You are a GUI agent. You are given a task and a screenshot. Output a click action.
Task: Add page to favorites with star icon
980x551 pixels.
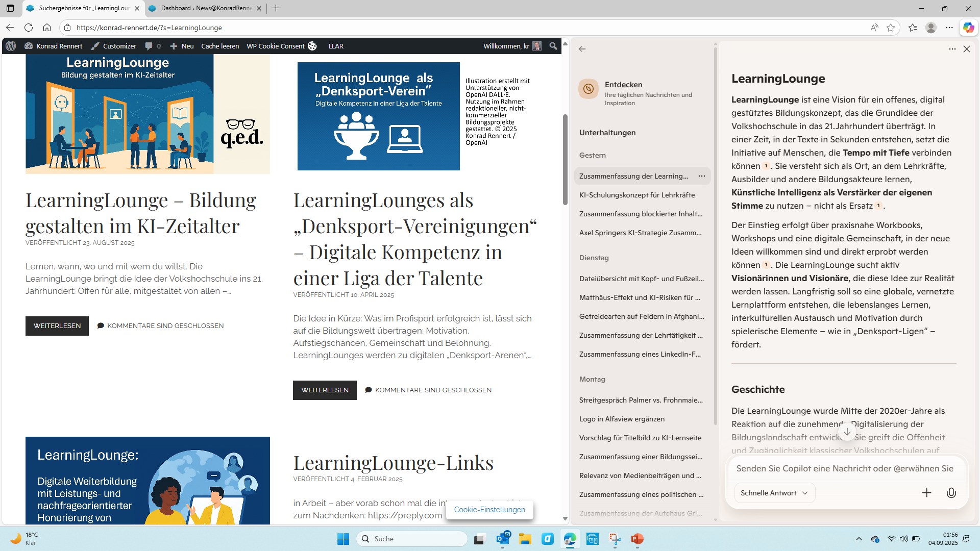[891, 28]
